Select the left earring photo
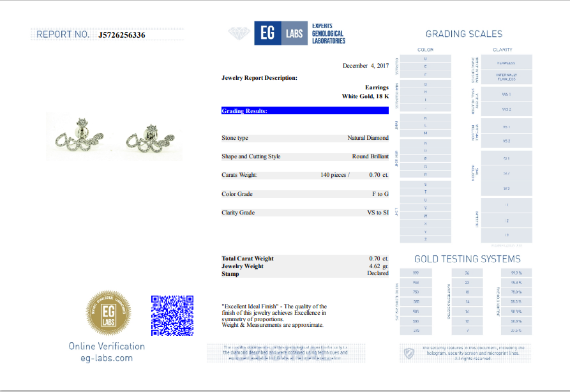This screenshot has height=392, width=570. point(81,137)
